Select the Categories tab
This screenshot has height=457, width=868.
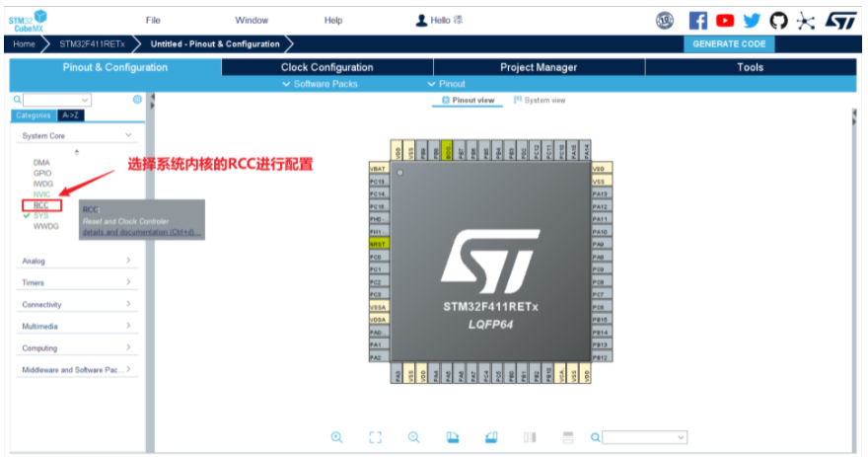(34, 115)
